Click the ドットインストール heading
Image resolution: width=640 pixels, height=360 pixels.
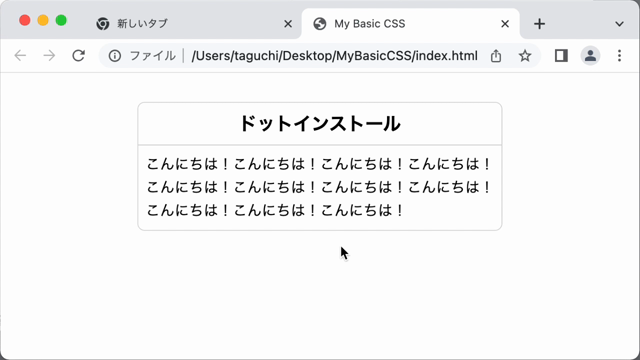[x=320, y=124]
